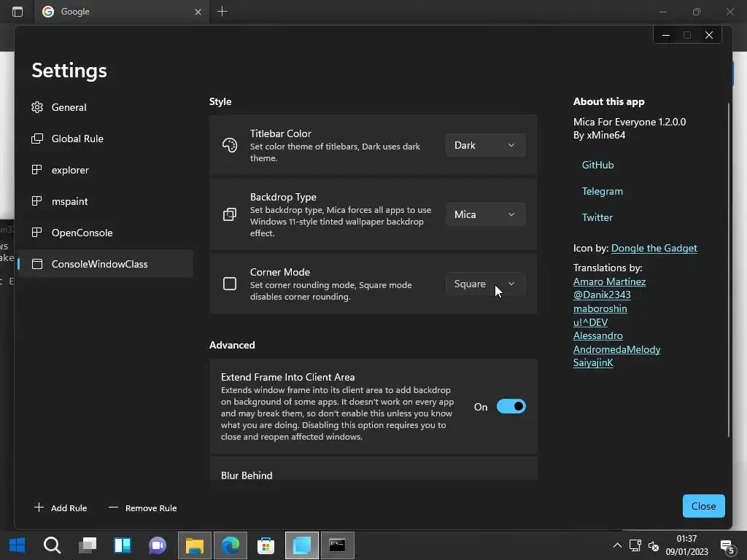Open AndromedaMelody translator link
This screenshot has width=747, height=560.
tap(616, 349)
